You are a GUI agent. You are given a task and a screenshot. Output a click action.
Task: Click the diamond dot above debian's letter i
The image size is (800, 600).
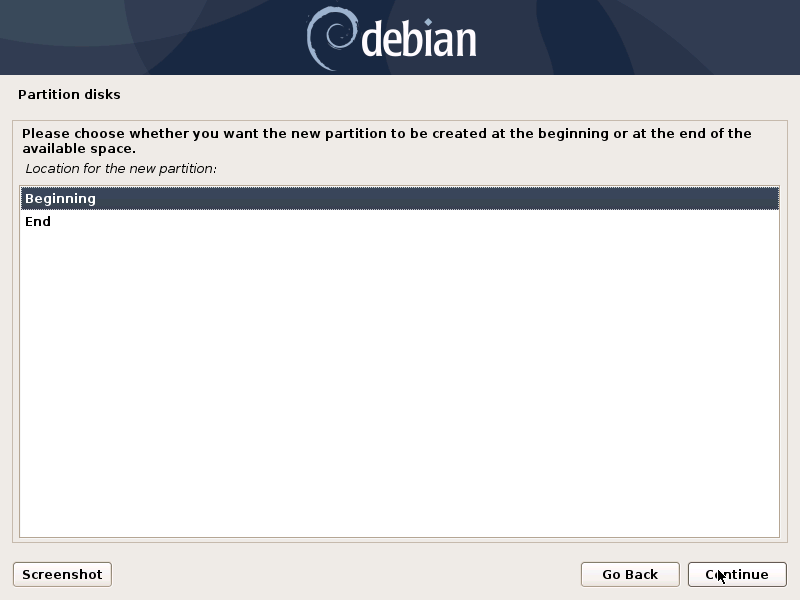[x=428, y=22]
